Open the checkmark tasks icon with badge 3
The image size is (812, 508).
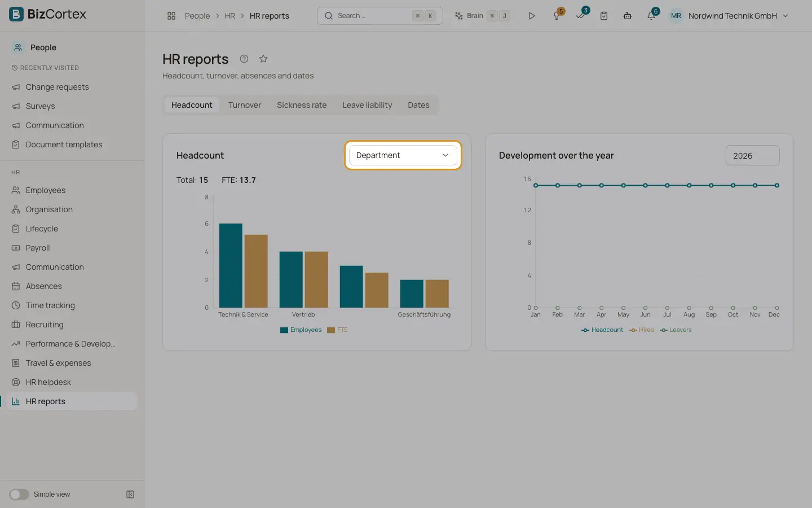(581, 16)
